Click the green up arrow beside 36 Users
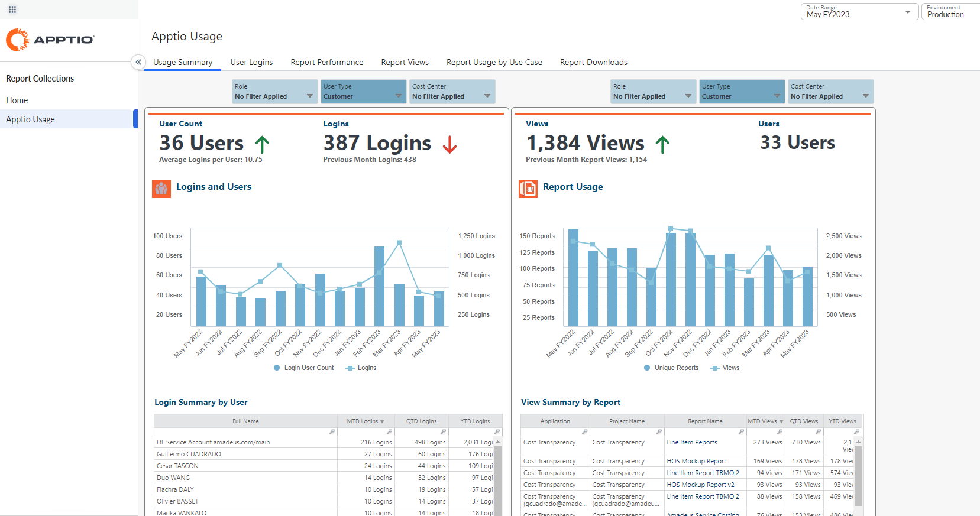Image resolution: width=980 pixels, height=516 pixels. point(262,144)
